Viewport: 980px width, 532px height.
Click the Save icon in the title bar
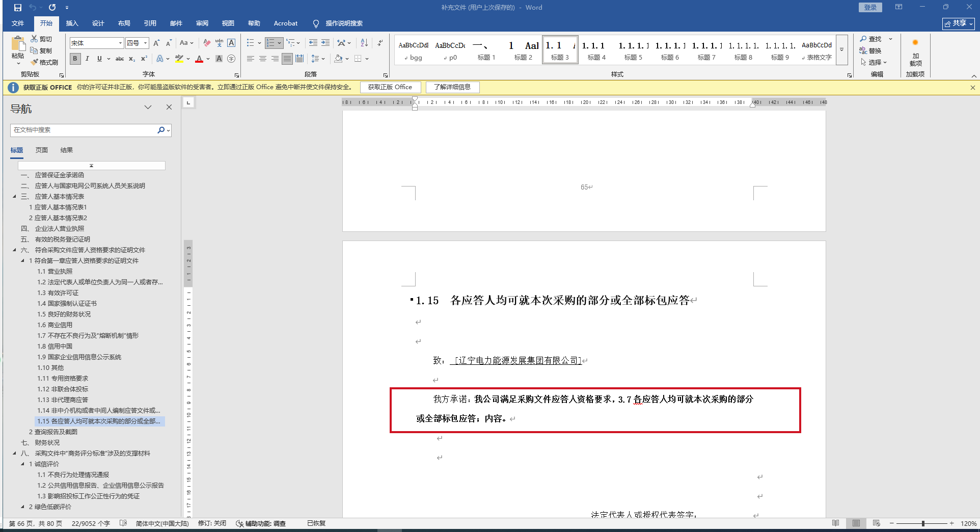tap(17, 8)
